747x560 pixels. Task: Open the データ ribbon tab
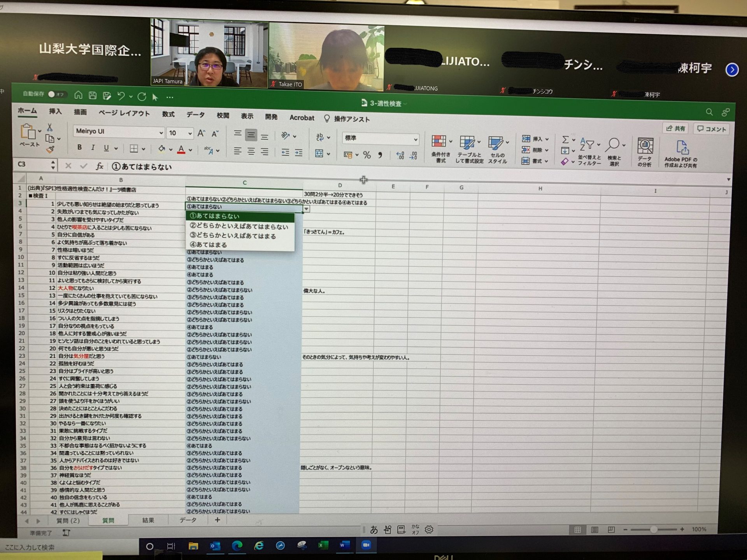(x=195, y=115)
